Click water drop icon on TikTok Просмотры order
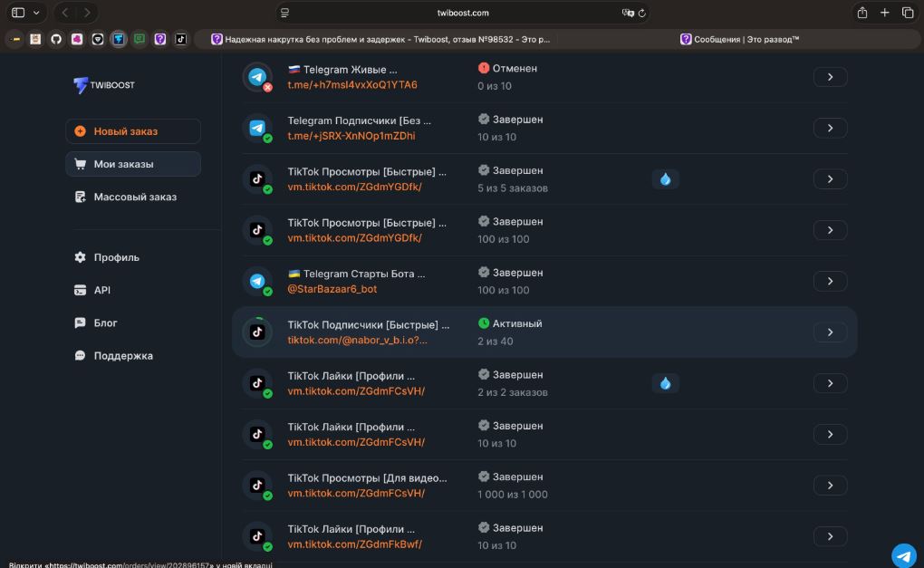The height and width of the screenshot is (568, 924). 665,179
